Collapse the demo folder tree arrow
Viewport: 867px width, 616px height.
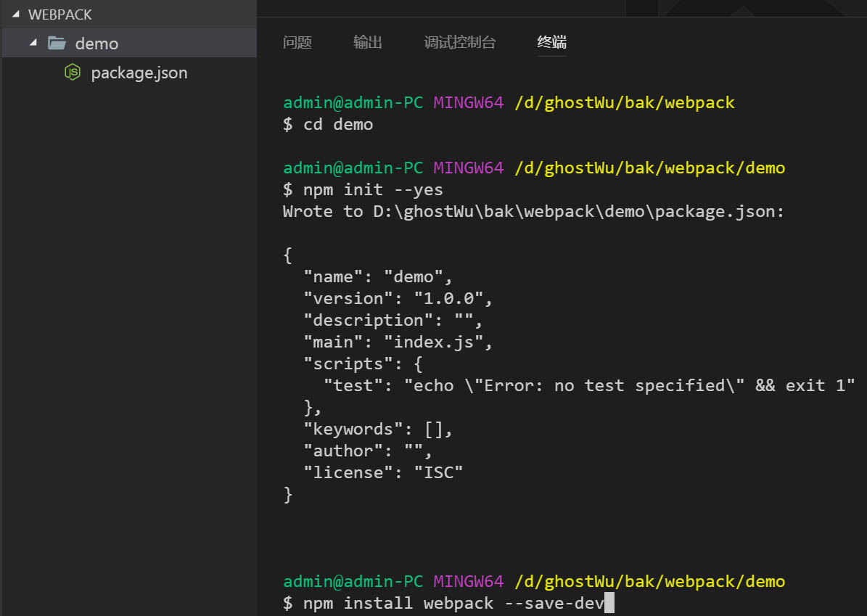(33, 44)
